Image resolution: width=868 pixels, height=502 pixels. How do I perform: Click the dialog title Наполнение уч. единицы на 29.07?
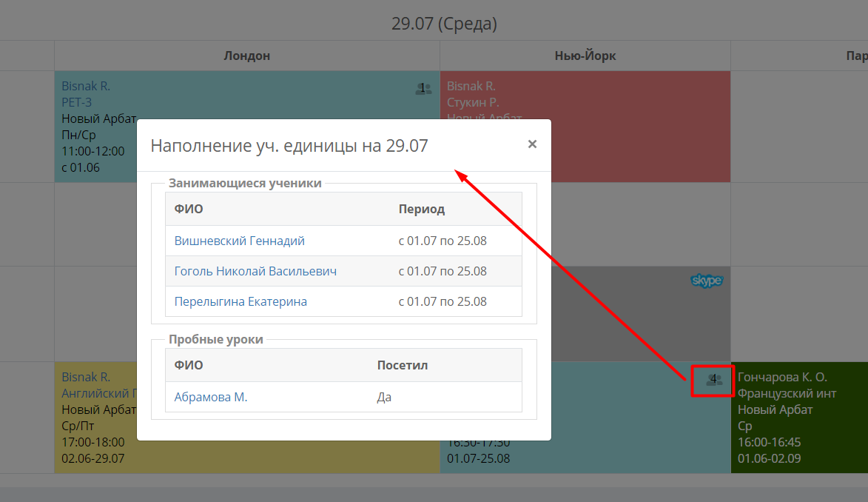tap(289, 146)
